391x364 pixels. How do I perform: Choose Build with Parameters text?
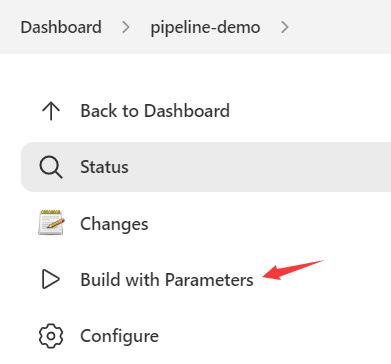click(x=167, y=279)
